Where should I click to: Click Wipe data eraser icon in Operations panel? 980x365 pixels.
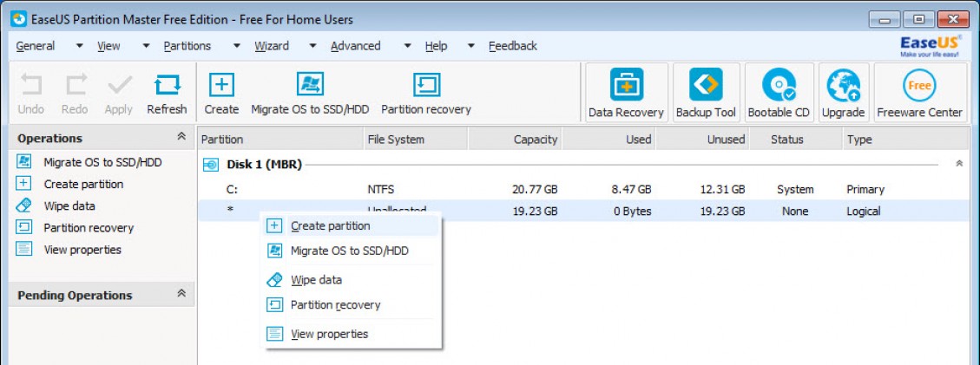pos(23,205)
